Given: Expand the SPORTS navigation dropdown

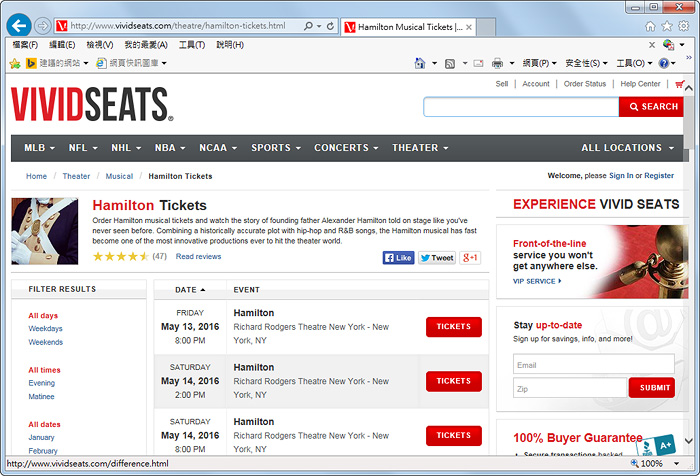Looking at the screenshot, I should (276, 148).
